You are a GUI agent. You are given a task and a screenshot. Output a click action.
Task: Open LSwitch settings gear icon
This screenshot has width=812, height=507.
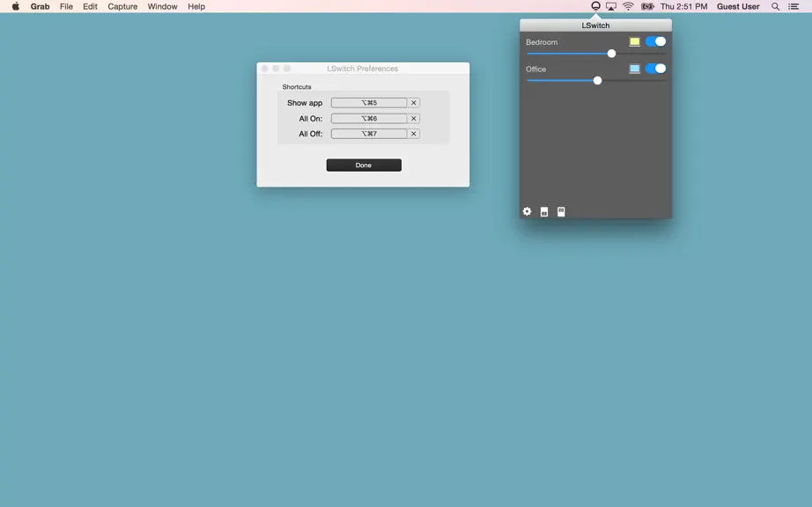[527, 211]
